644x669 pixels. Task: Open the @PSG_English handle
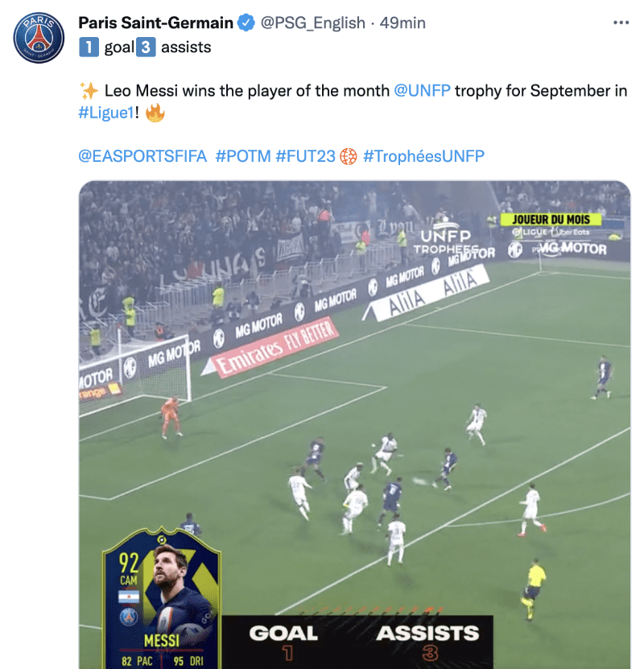pyautogui.click(x=312, y=23)
